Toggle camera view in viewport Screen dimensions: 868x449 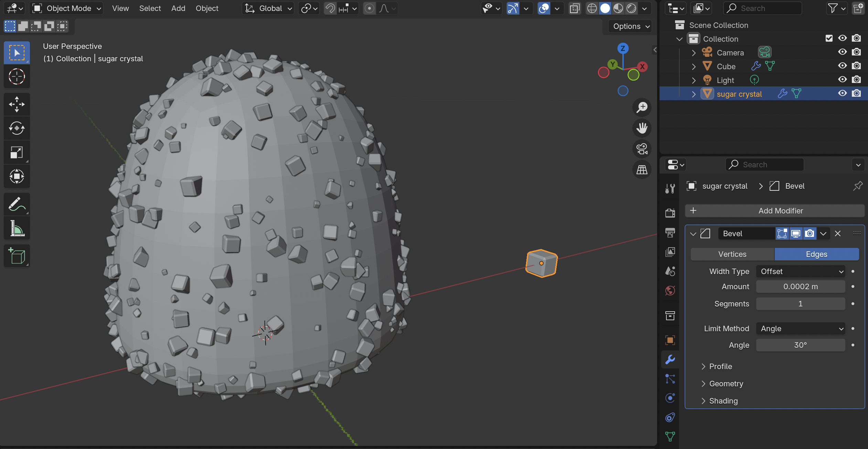(x=642, y=149)
